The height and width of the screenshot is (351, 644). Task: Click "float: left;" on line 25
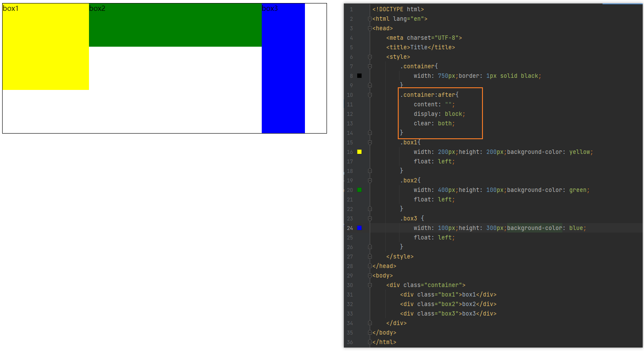[x=435, y=237]
